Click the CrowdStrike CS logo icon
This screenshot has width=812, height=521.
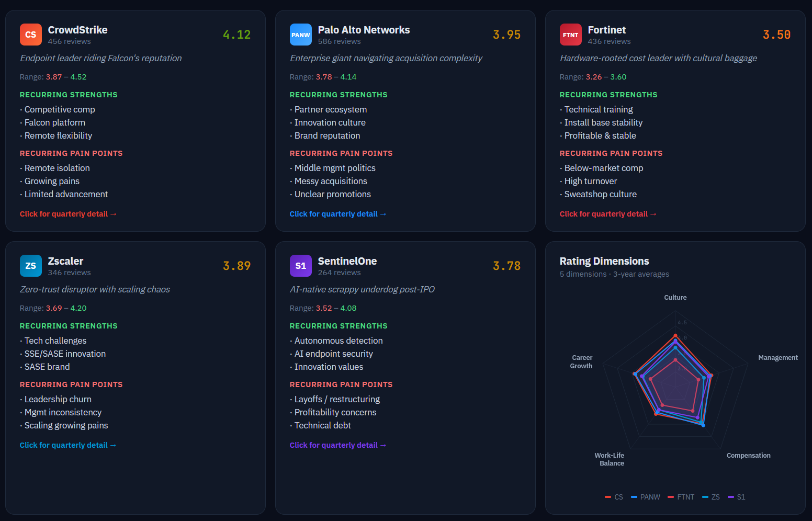(31, 35)
